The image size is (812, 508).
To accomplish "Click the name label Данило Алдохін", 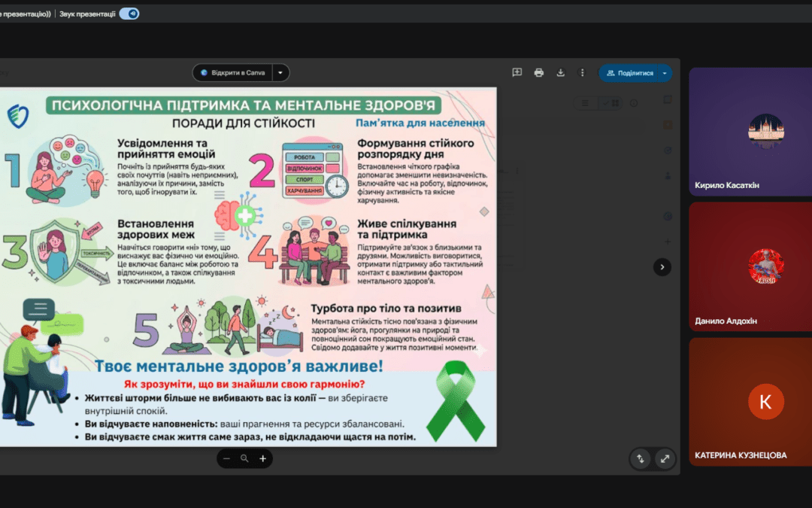I will pyautogui.click(x=726, y=321).
